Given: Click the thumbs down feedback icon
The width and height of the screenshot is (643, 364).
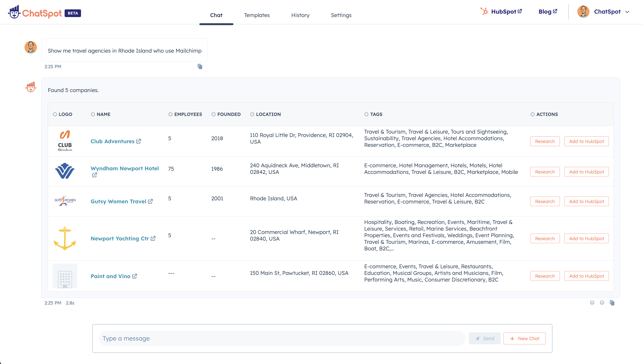Looking at the screenshot, I should (x=602, y=303).
